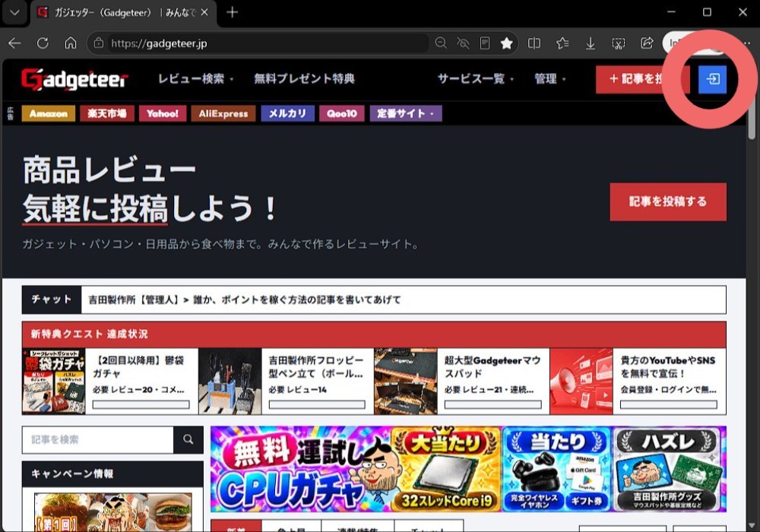Click the screenshot capture icon

point(619,43)
